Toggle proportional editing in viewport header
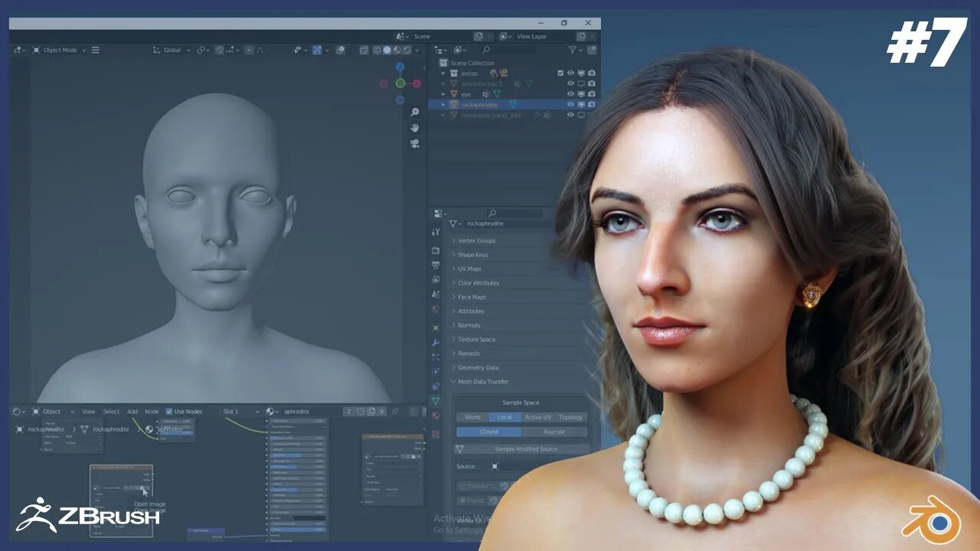 coord(249,50)
